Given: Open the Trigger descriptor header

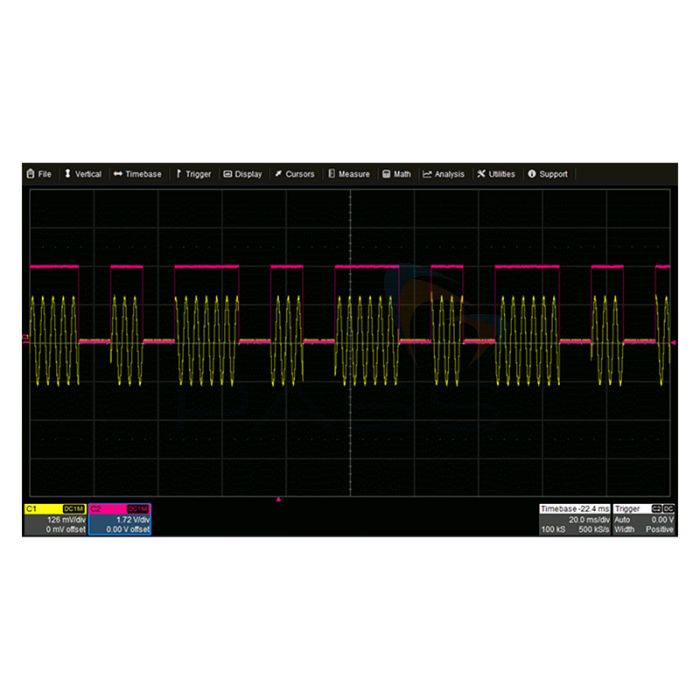Looking at the screenshot, I should (x=643, y=509).
